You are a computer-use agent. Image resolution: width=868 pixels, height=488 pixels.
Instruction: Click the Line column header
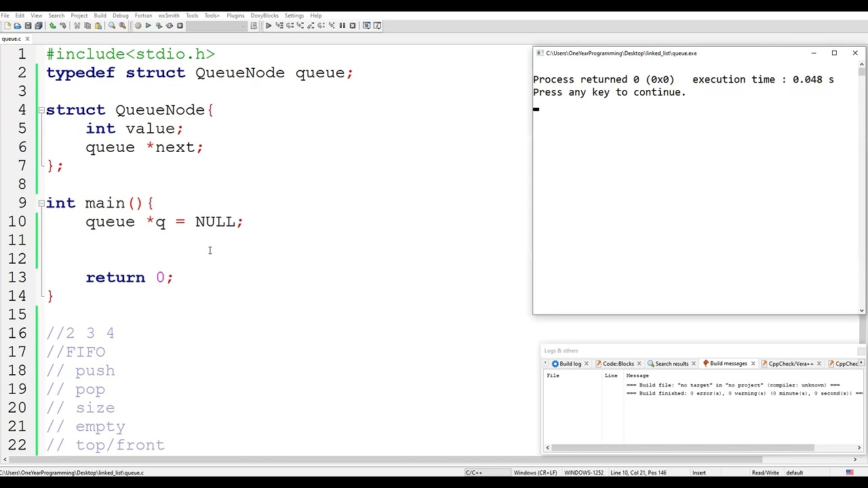click(x=611, y=375)
